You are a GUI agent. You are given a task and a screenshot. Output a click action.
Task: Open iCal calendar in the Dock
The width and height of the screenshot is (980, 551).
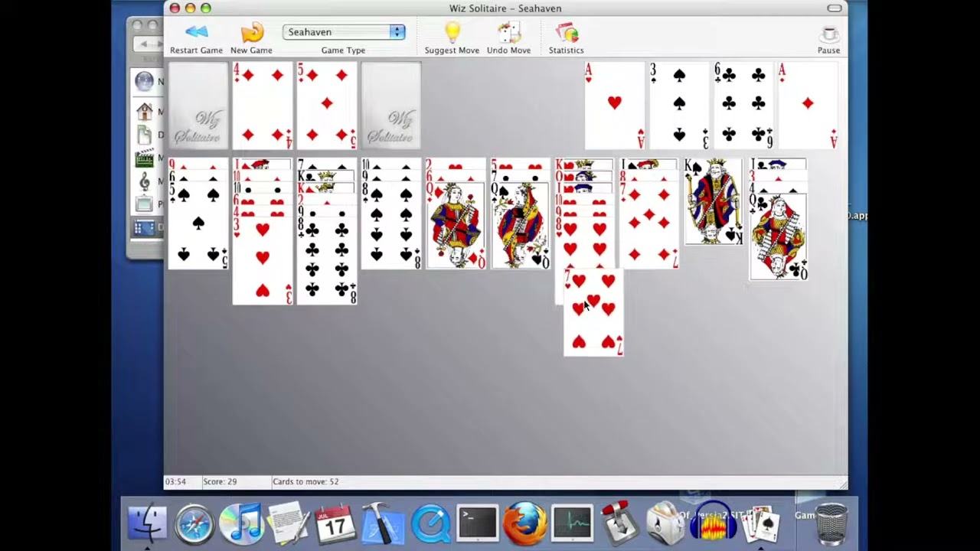pyautogui.click(x=335, y=523)
